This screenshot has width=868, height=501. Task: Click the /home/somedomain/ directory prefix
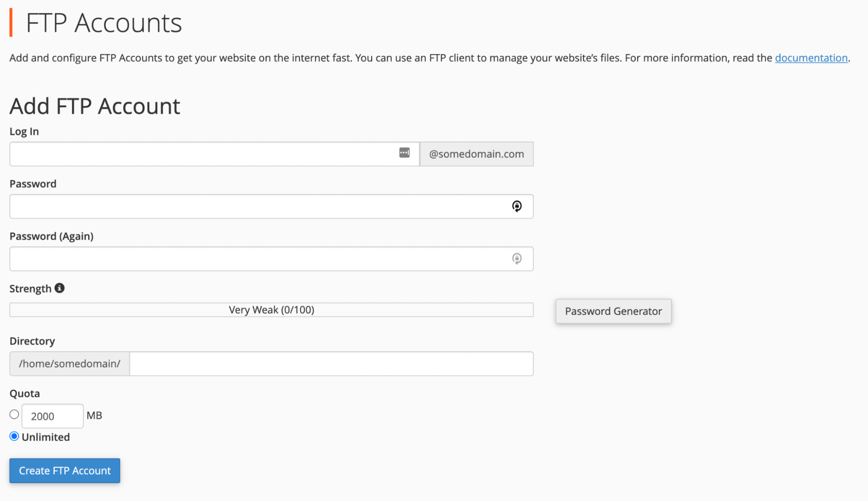tap(69, 364)
